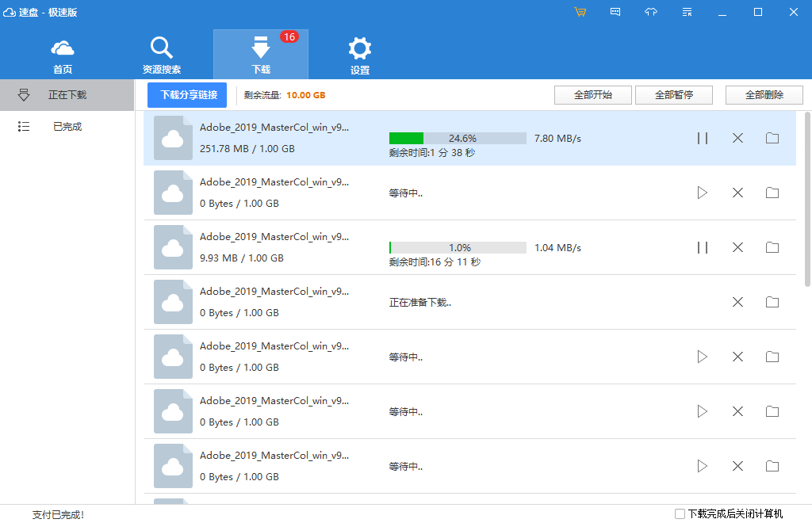Viewport: 812px width, 523px height.
Task: Open folder for the fifth row download
Action: (772, 357)
